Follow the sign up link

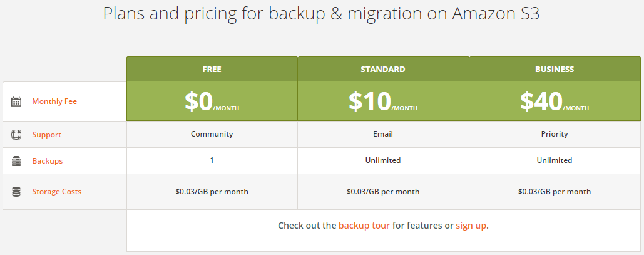471,226
